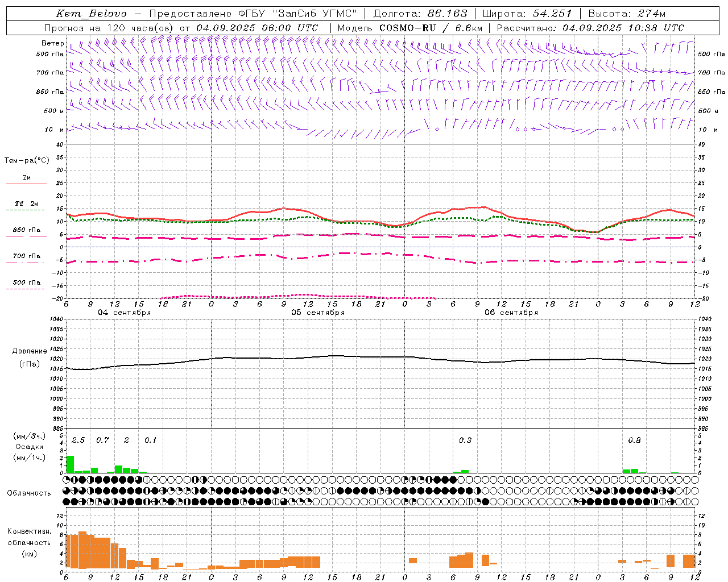Click the (км) unit under convective label
Image resolution: width=728 pixels, height=582 pixels.
point(29,554)
